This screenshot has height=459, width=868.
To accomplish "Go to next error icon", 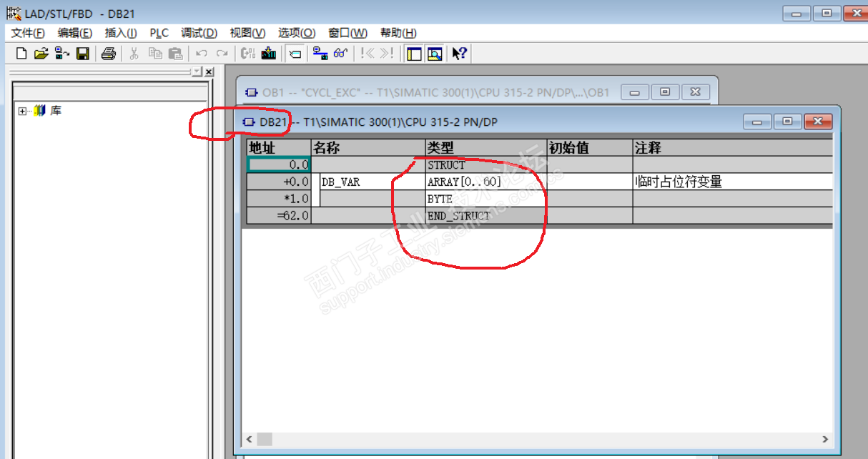I will click(387, 54).
